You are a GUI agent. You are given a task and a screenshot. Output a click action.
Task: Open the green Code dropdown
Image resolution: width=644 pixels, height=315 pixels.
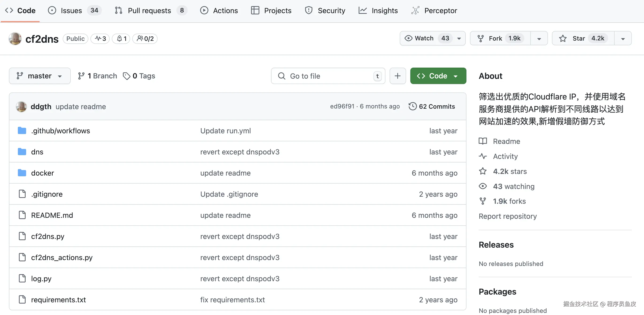coord(438,76)
